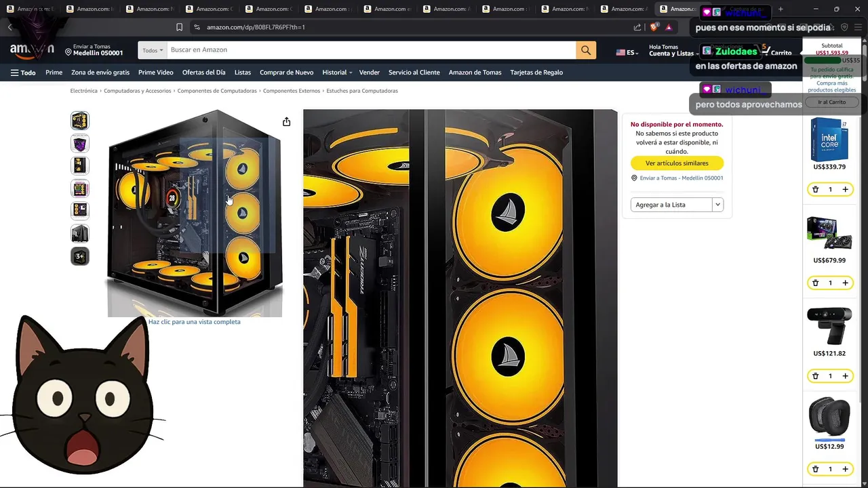Open the ear pads image in cart sidebar
Image resolution: width=868 pixels, height=488 pixels.
(x=829, y=417)
